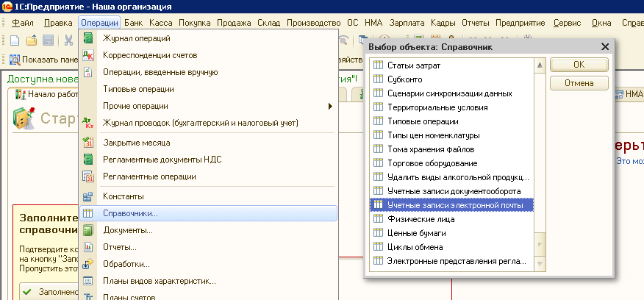The width and height of the screenshot is (644, 300).
Task: Click the Константы menu icon
Action: (88, 196)
